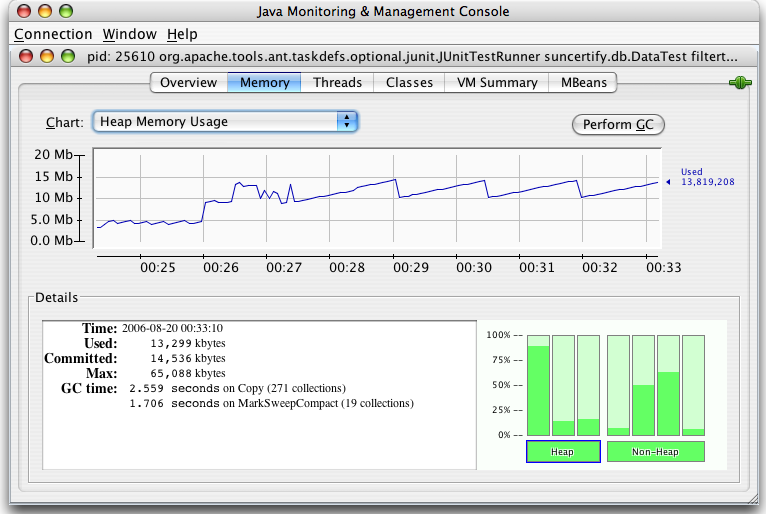Click the half-full second Non-Heap pool bar
Image resolution: width=766 pixels, height=514 pixels.
(643, 385)
